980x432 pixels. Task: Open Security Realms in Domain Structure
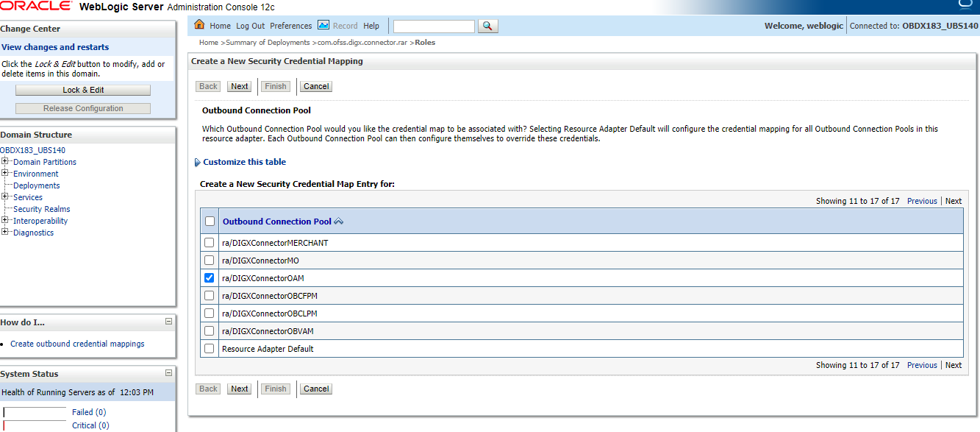pyautogui.click(x=42, y=209)
